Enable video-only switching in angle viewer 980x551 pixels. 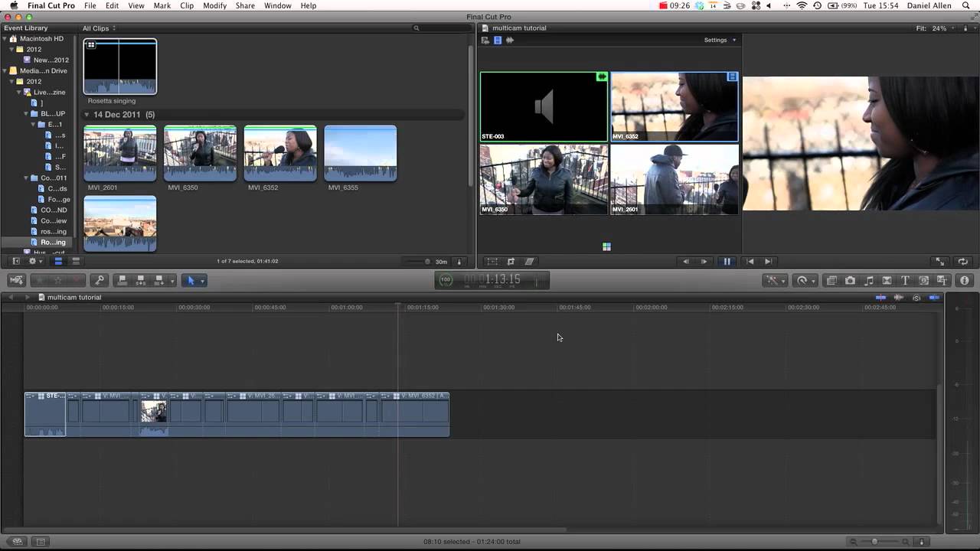pyautogui.click(x=498, y=40)
